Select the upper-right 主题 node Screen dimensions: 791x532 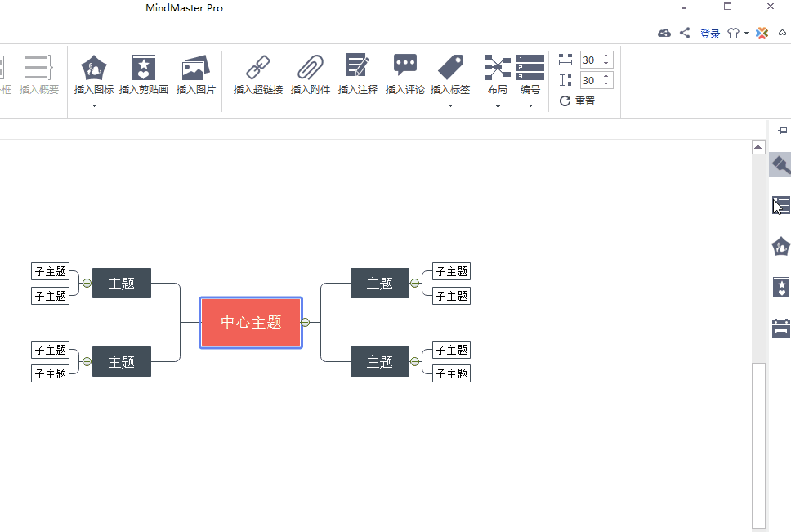[x=380, y=284]
